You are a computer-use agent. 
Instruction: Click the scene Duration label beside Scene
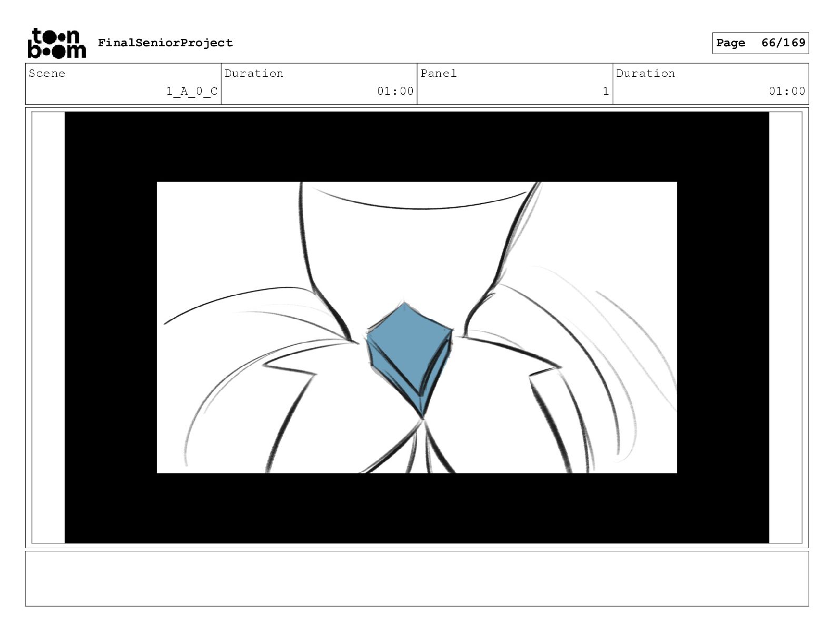click(254, 73)
